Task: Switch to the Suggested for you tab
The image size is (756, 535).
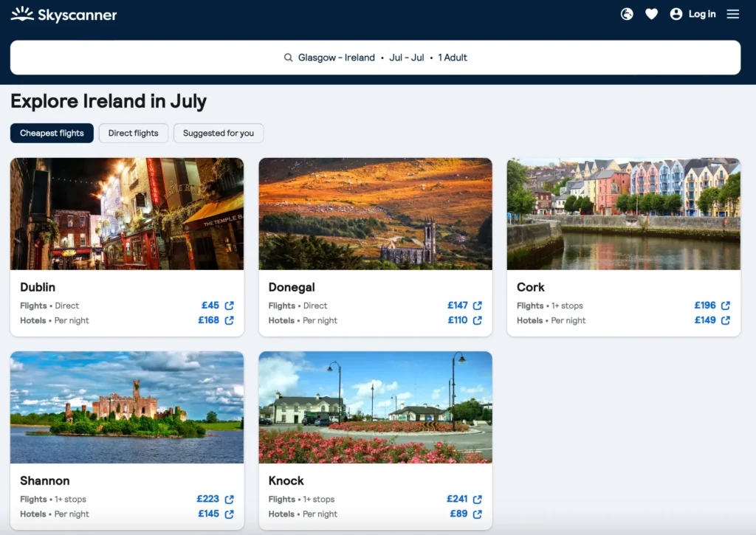Action: tap(219, 133)
